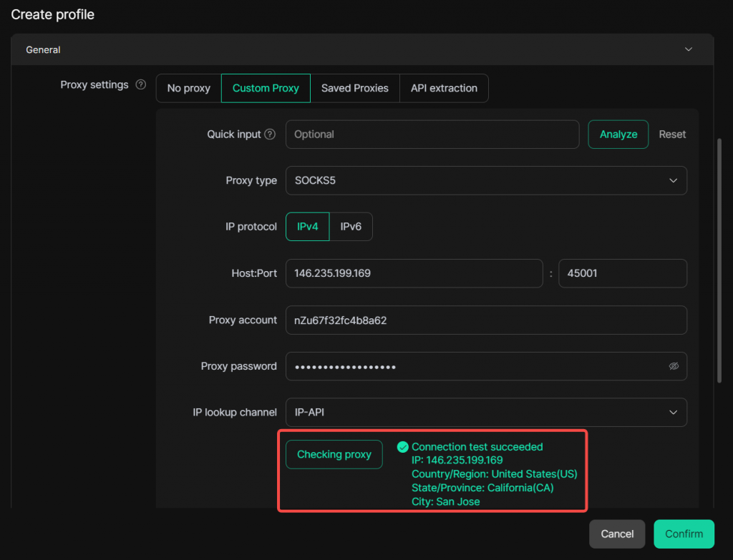The image size is (733, 560).
Task: Confirm the profile creation
Action: (x=684, y=534)
